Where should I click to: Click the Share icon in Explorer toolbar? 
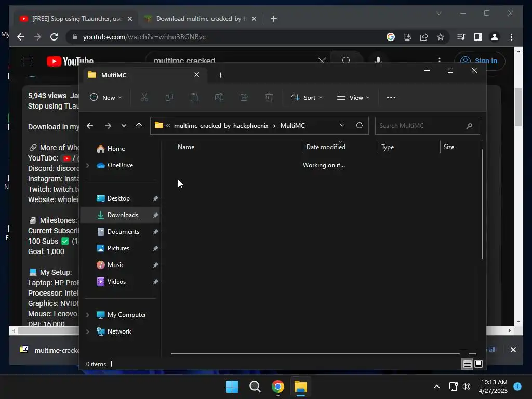pyautogui.click(x=244, y=97)
